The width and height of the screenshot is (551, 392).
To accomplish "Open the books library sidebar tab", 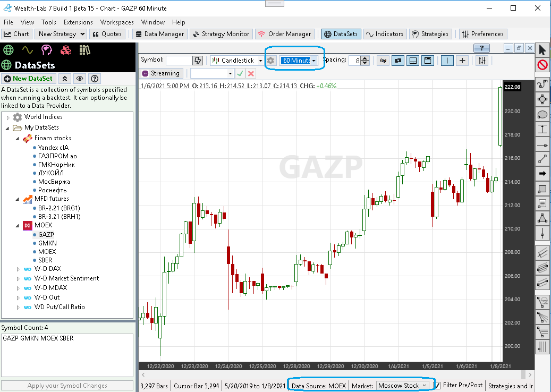I will (x=84, y=50).
